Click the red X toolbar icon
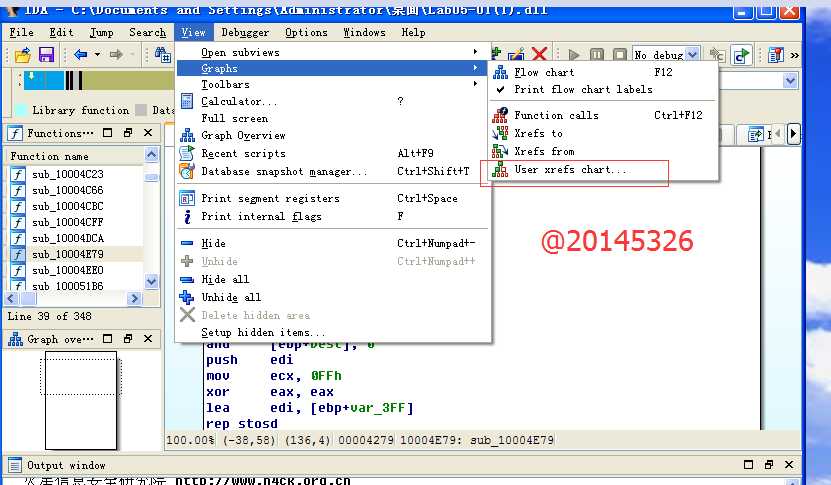The image size is (831, 485). coord(539,54)
